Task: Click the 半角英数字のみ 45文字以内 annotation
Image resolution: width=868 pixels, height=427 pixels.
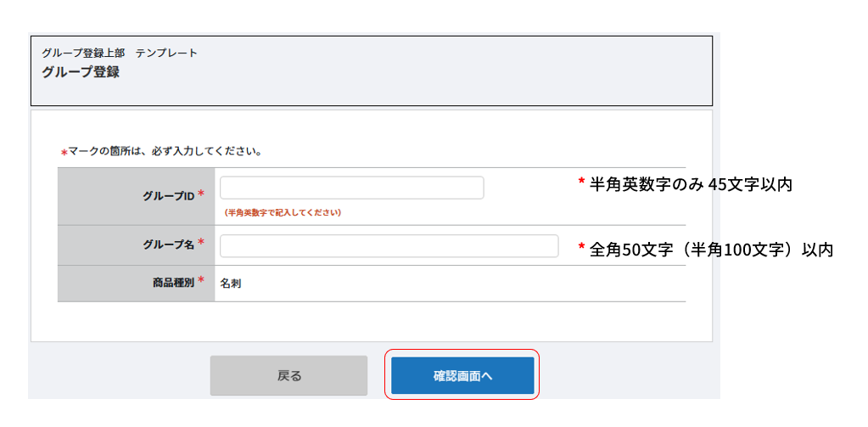Action: coord(691,183)
